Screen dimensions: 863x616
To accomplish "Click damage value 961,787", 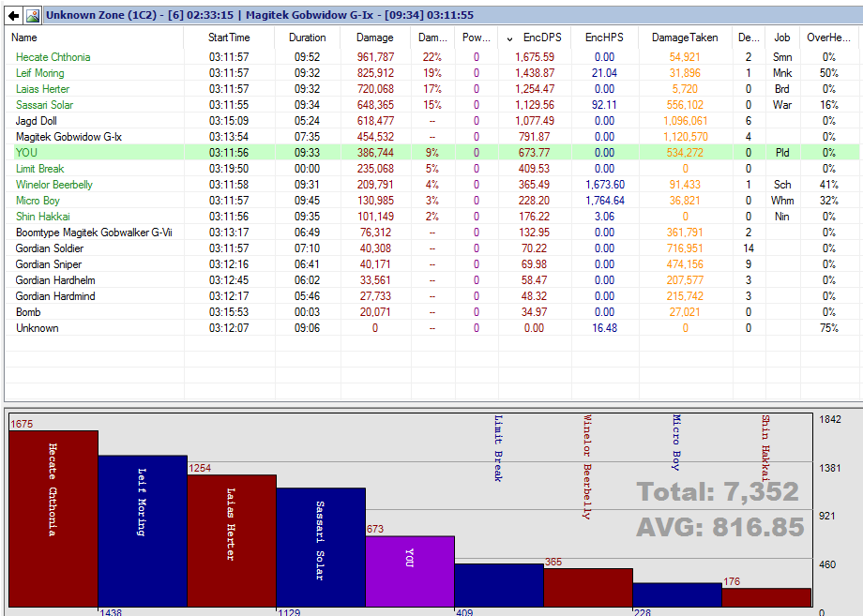I will click(375, 57).
